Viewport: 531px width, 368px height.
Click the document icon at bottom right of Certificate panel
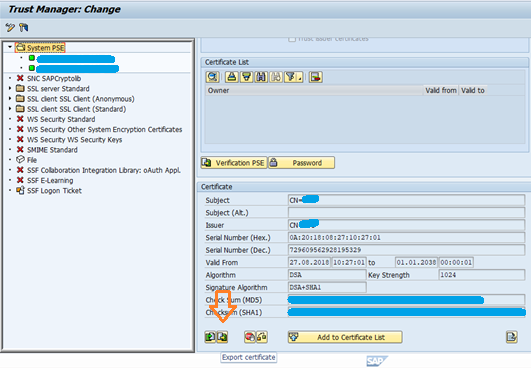(x=511, y=337)
